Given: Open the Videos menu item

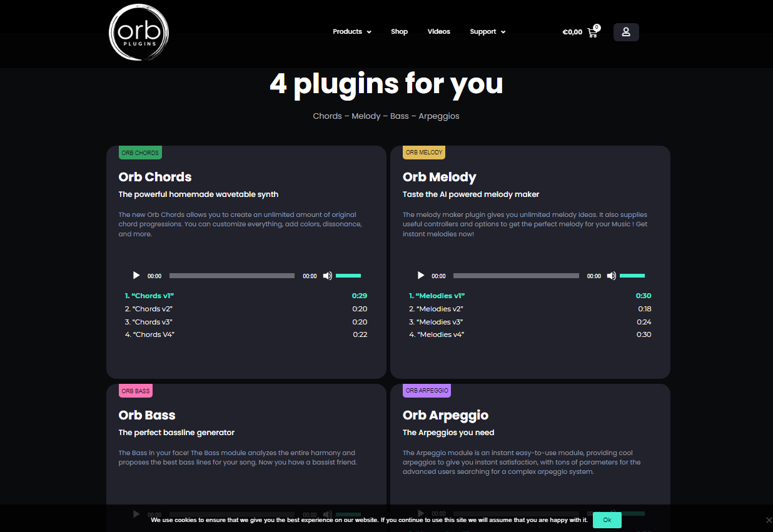Looking at the screenshot, I should 439,32.
